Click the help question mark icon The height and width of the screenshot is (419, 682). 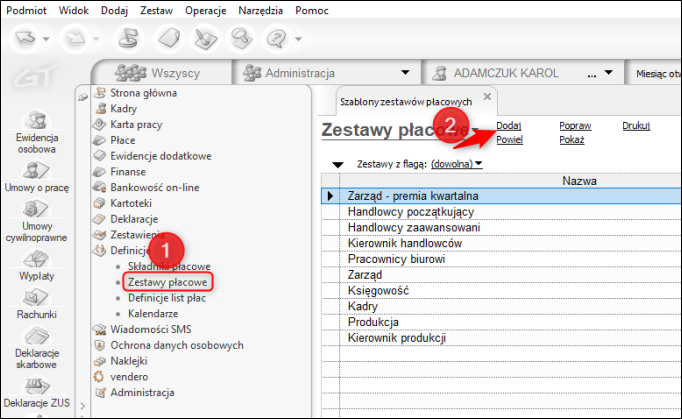tap(276, 39)
